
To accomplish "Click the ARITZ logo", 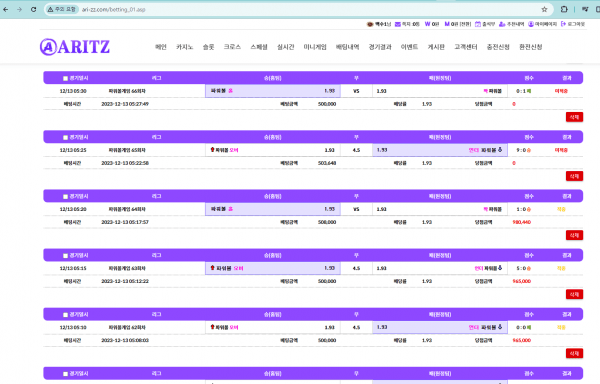I will pos(75,47).
